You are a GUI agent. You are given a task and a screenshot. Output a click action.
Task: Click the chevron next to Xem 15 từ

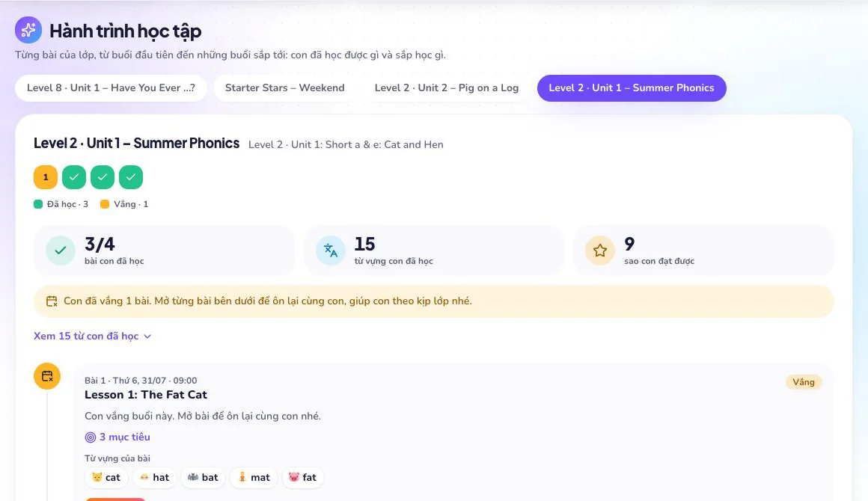[x=147, y=336]
